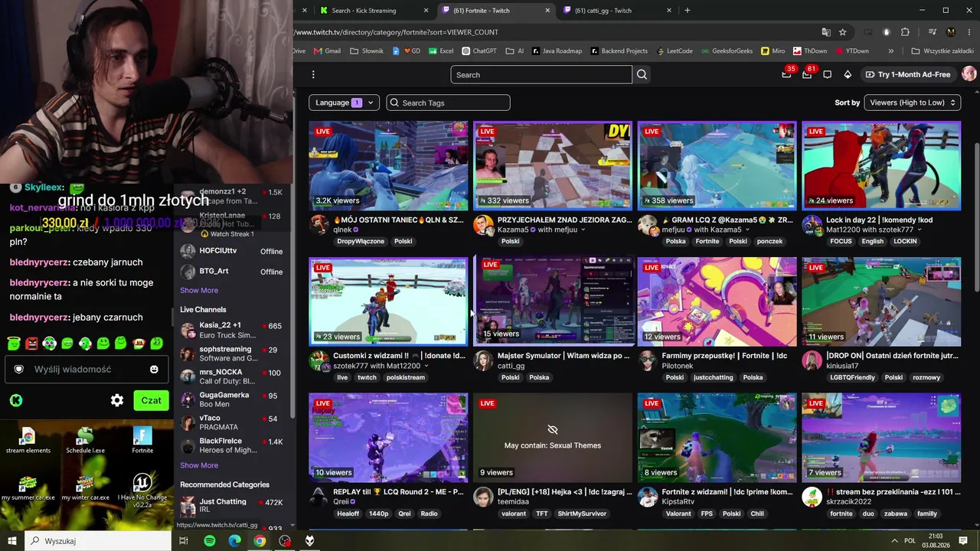The width and height of the screenshot is (980, 551).
Task: Open Majster Symulator stream thumbnail by catti_gg
Action: (553, 302)
